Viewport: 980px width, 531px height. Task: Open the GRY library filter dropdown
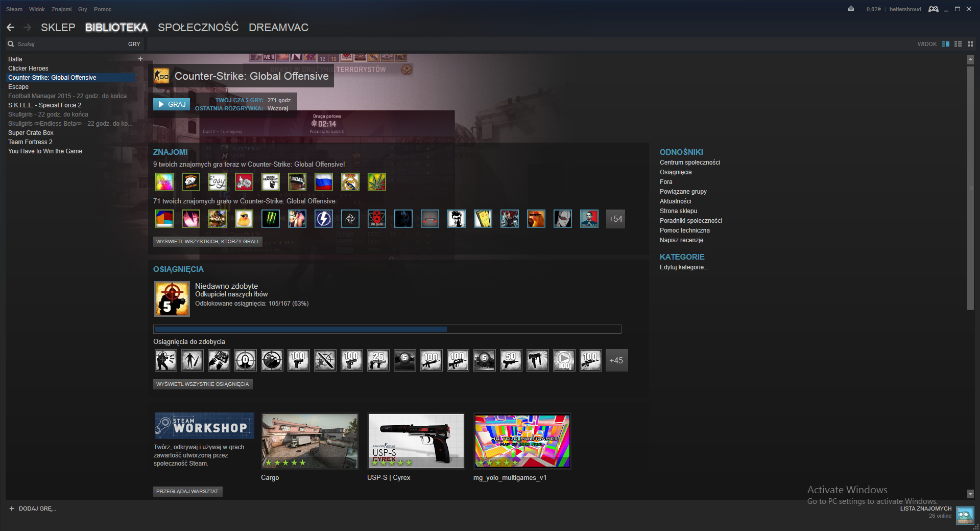[x=134, y=44]
